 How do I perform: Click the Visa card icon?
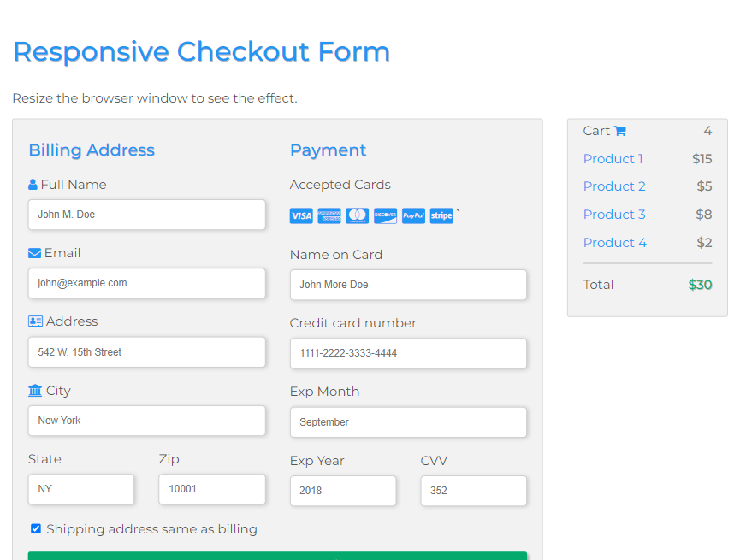pos(301,216)
